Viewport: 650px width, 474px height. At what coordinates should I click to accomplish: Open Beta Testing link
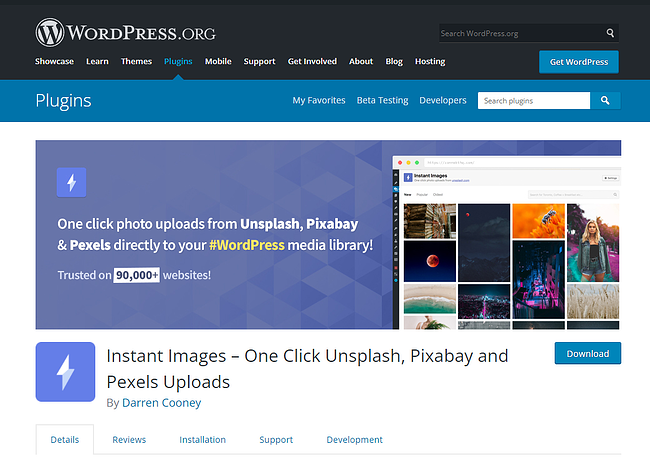point(383,100)
